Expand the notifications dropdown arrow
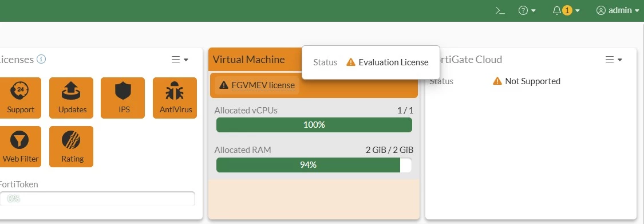The image size is (644, 224). coord(578,11)
